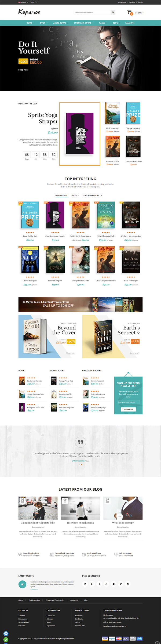Expand the Children's Books menu
161x644 pixels.
pos(84,23)
